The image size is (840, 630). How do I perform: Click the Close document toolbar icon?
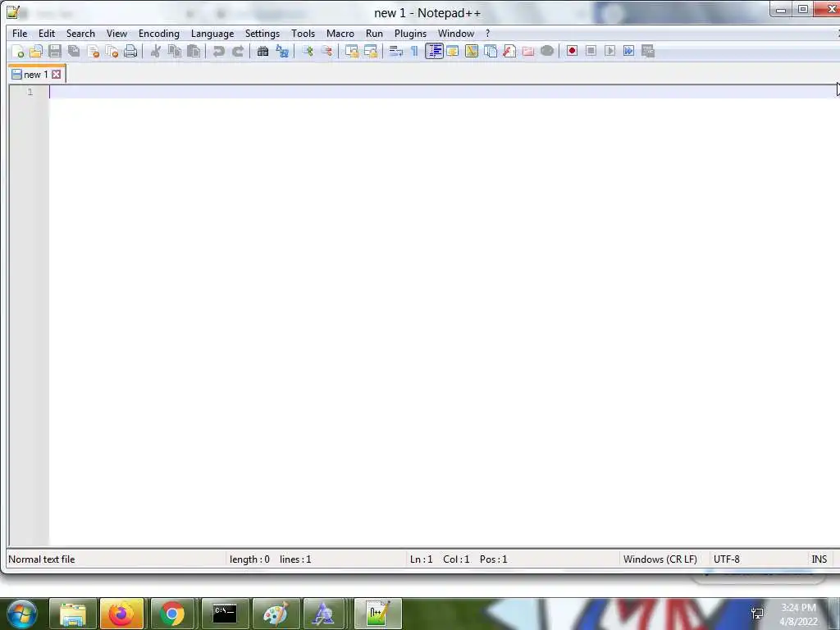(93, 52)
